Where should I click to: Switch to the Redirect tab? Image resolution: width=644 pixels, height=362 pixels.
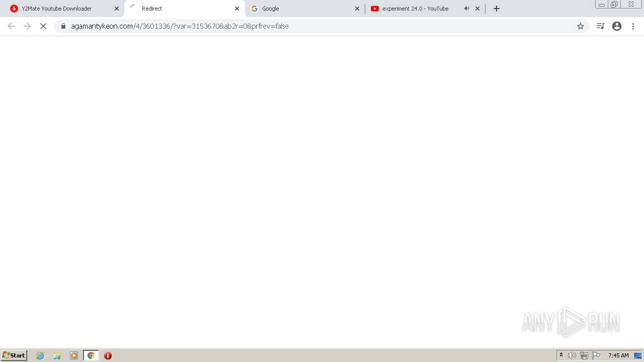coord(184,9)
